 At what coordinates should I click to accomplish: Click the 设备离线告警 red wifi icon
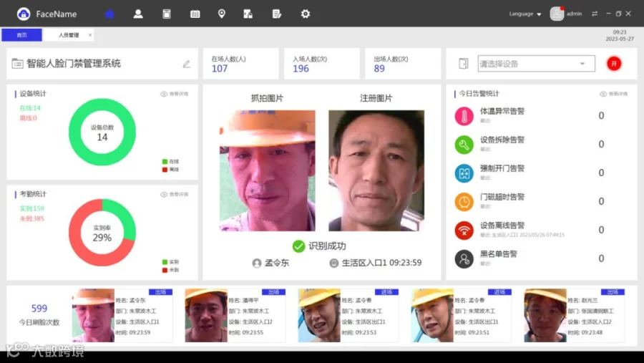point(464,231)
